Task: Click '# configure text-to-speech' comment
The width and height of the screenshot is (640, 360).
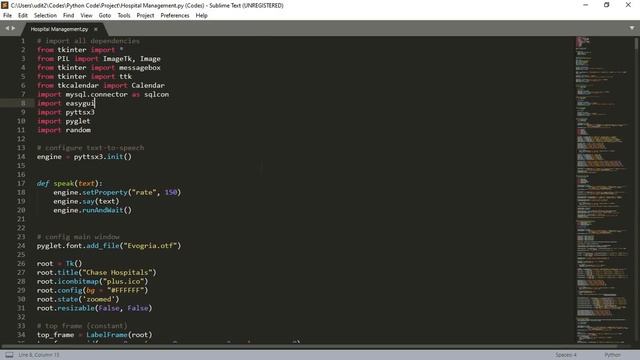Action: coord(90,148)
